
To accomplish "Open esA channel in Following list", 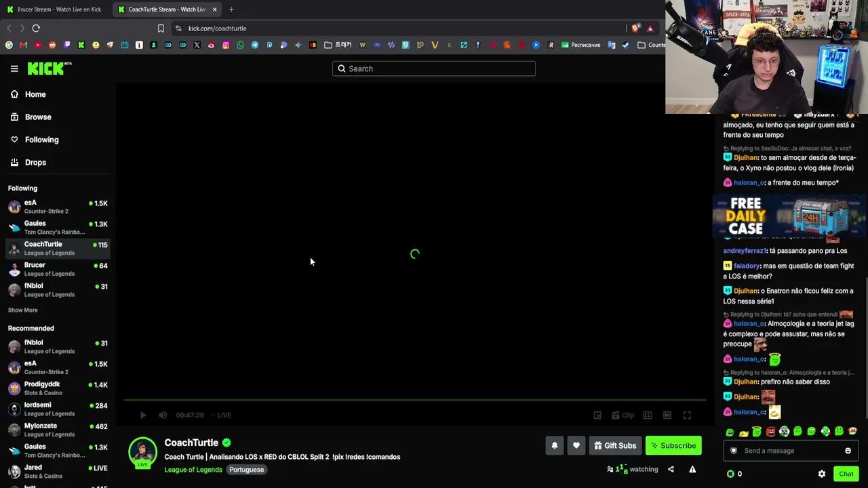I will click(58, 207).
